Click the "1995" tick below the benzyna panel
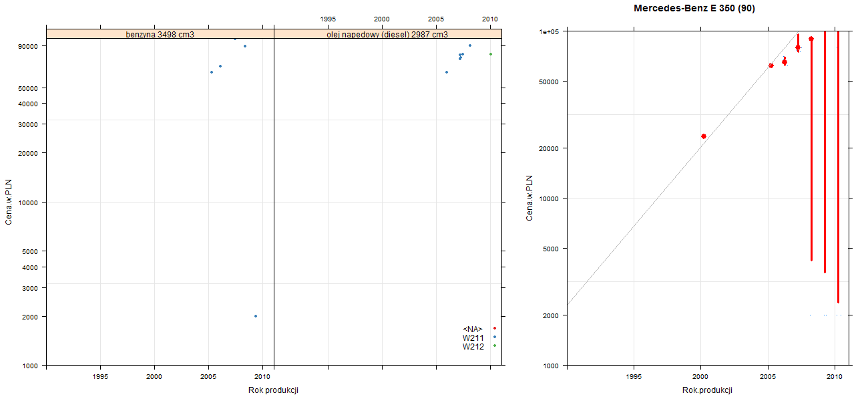868x401 pixels. tap(100, 376)
